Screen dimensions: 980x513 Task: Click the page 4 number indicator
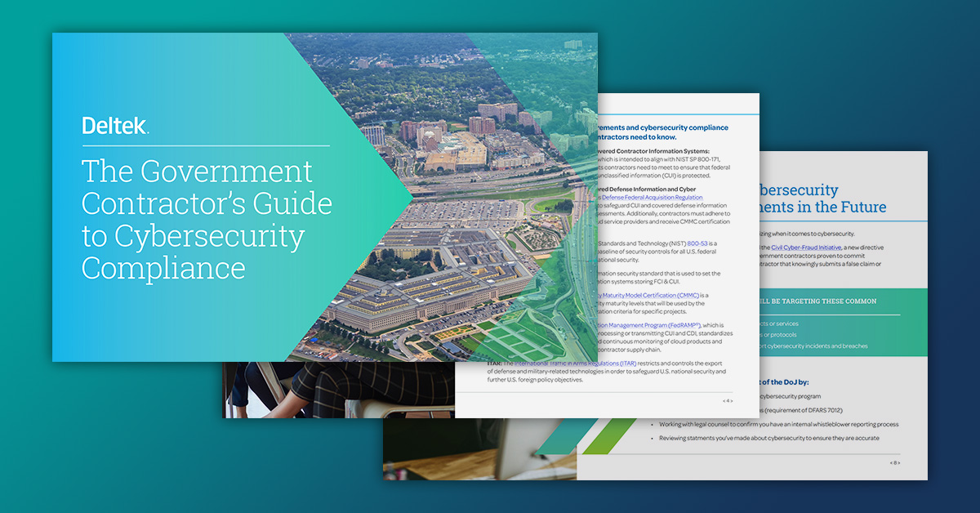[727, 401]
